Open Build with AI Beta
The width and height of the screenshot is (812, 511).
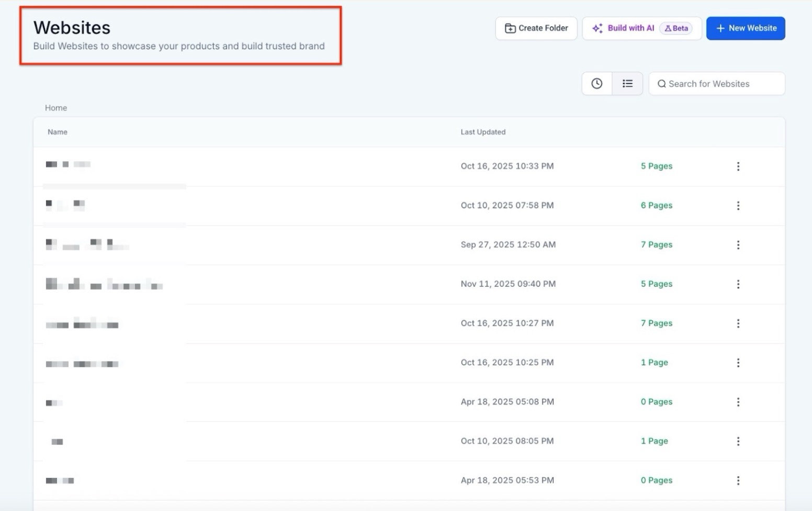pos(641,28)
